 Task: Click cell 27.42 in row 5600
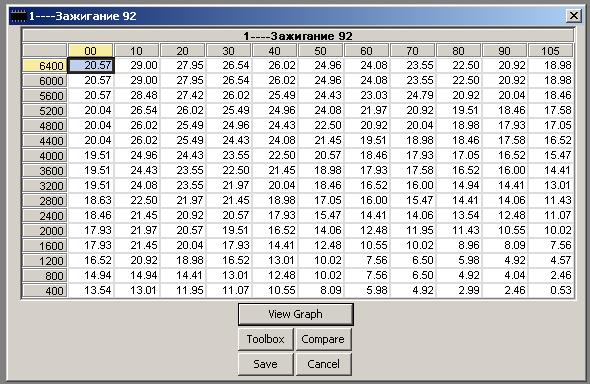[x=182, y=95]
